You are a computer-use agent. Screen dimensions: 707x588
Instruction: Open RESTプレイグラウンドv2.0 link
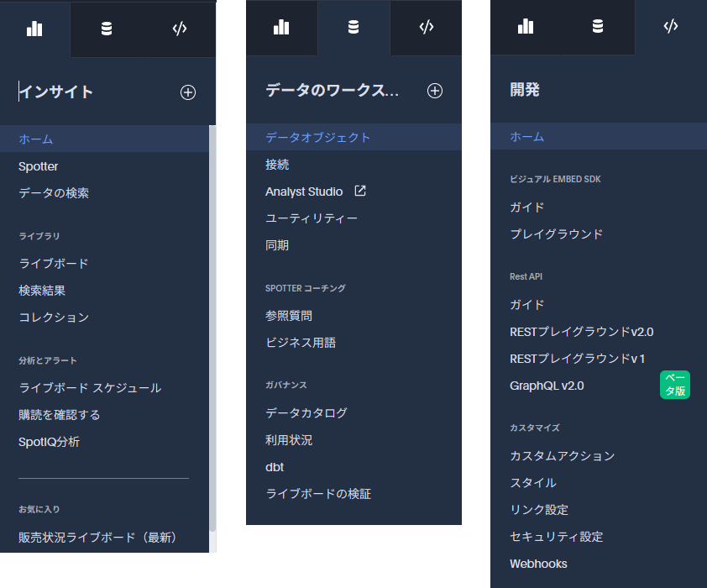581,332
